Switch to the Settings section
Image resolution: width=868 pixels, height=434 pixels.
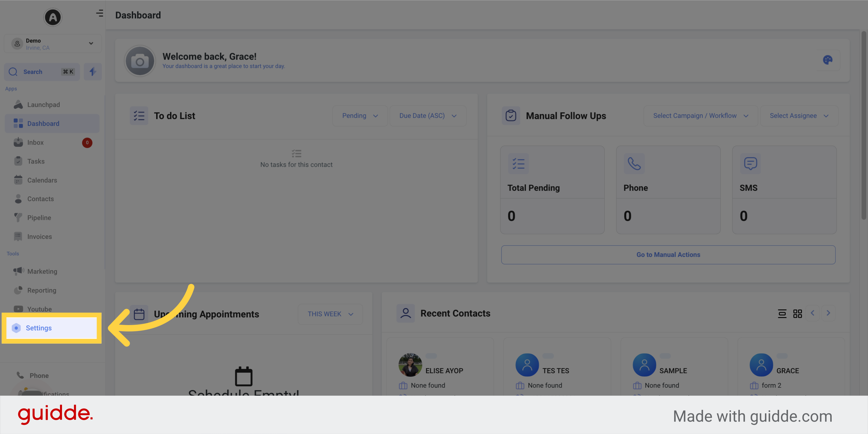pyautogui.click(x=39, y=327)
